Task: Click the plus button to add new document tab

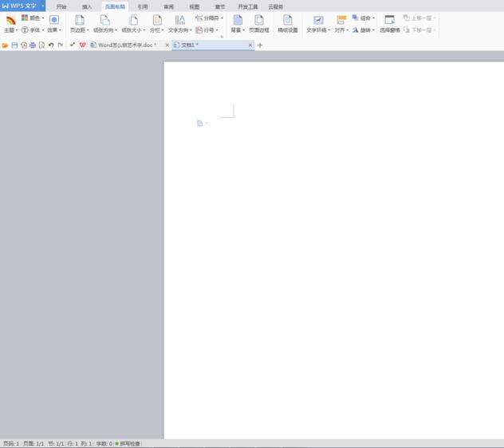Action: tap(260, 45)
